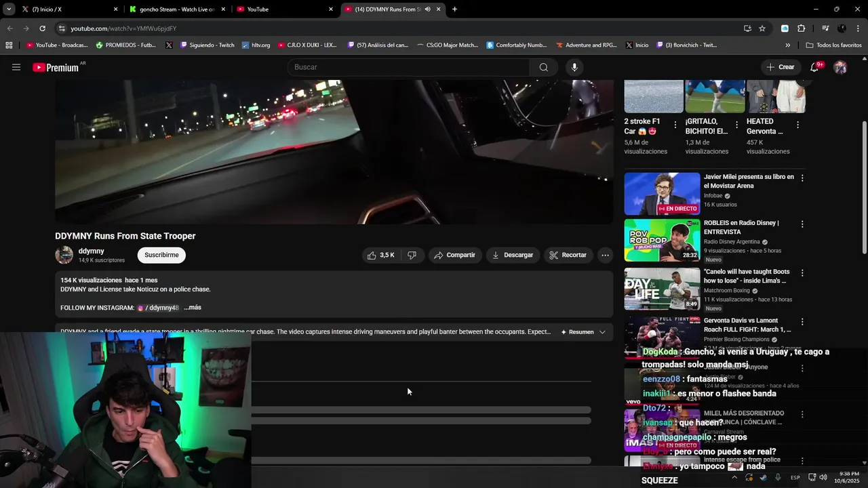Open Chrome extensions puzzle icon
The width and height of the screenshot is (868, 488).
pyautogui.click(x=801, y=28)
